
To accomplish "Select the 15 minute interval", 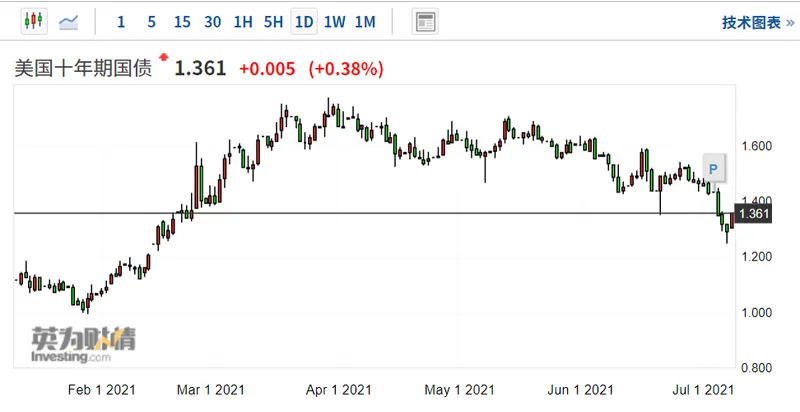I will tap(181, 21).
